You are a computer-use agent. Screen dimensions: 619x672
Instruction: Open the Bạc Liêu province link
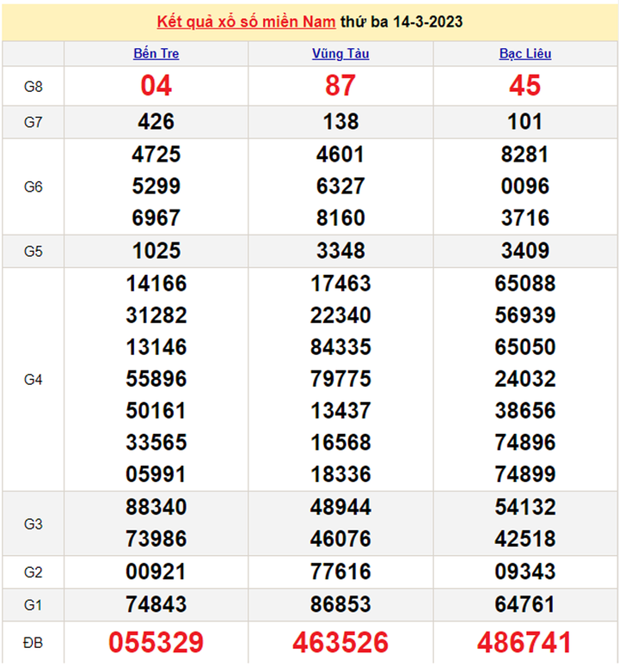pos(525,53)
